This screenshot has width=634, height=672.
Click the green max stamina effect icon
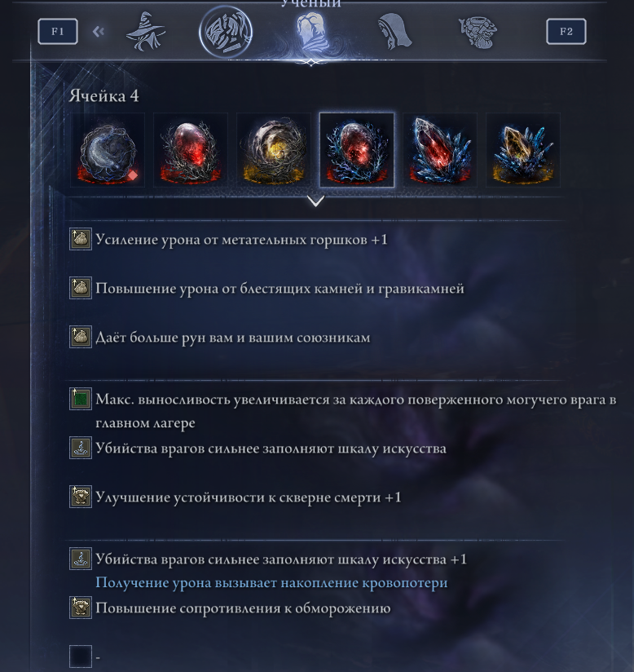(81, 399)
